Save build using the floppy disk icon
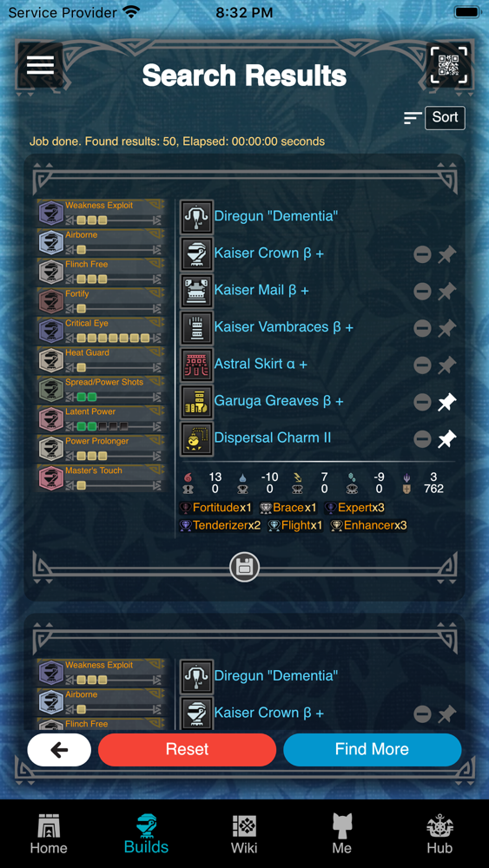 click(x=244, y=567)
